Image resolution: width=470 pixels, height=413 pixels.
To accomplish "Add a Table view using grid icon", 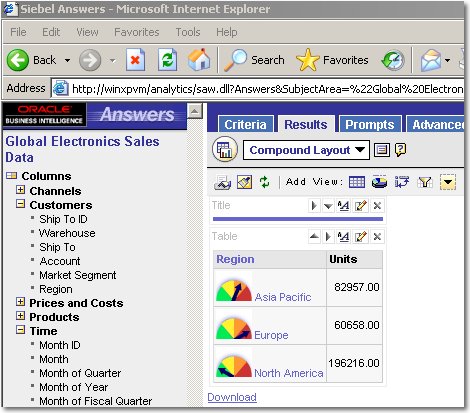I will pos(357,182).
